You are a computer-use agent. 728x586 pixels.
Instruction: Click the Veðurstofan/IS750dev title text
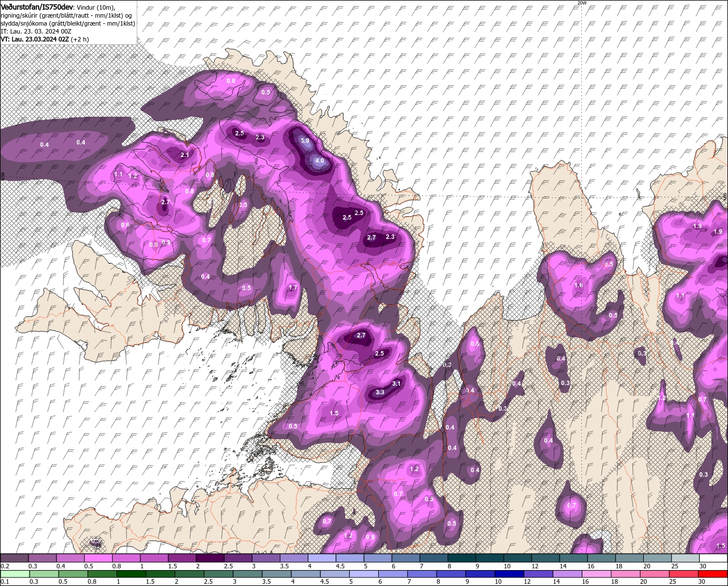(x=38, y=6)
